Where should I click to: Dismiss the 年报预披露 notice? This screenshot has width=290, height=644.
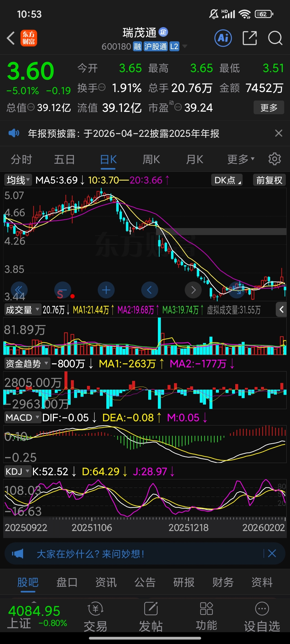pyautogui.click(x=279, y=133)
